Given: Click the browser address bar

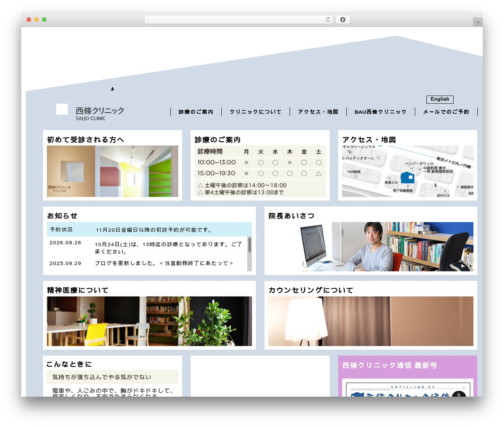Looking at the screenshot, I should pyautogui.click(x=238, y=20).
